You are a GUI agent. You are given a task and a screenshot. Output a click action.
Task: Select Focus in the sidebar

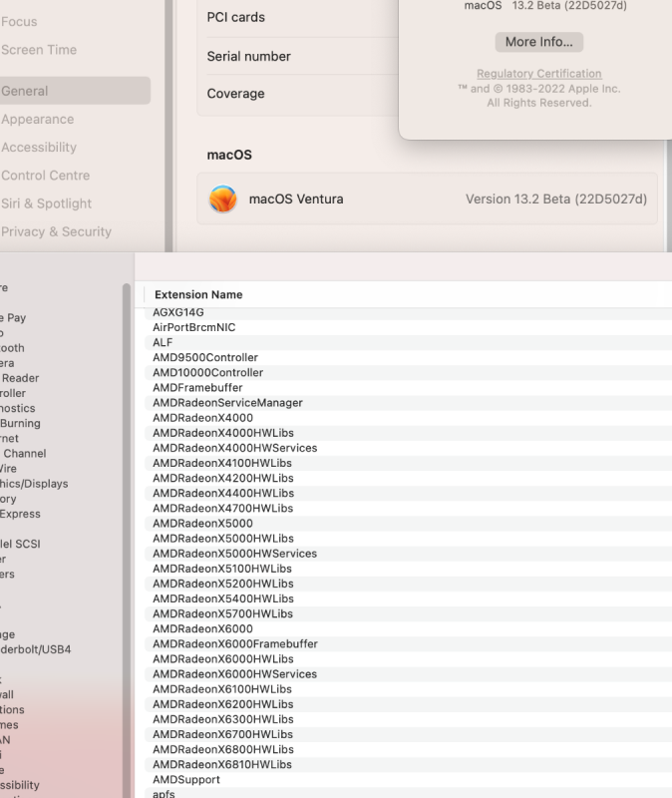click(x=19, y=22)
